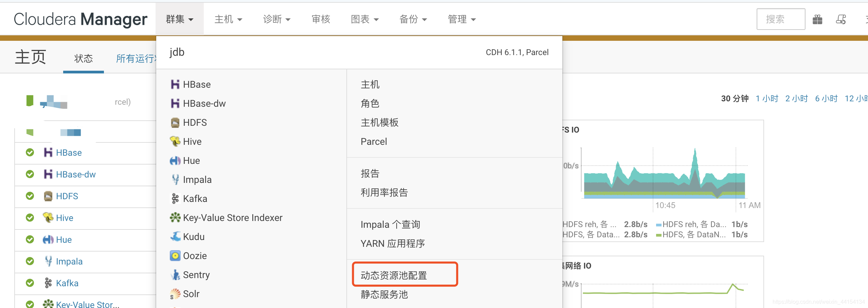The width and height of the screenshot is (868, 308).
Task: Click green health status icon beside HBase
Action: click(30, 152)
